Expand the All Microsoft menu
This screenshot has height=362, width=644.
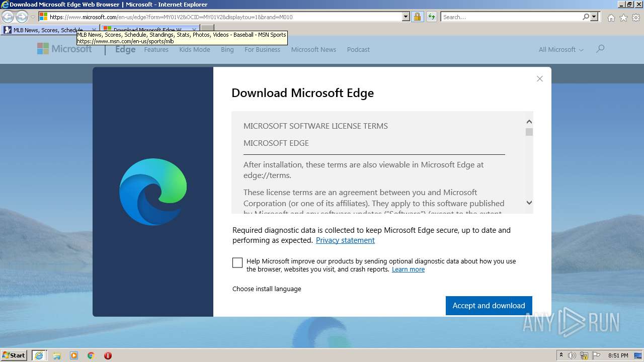561,49
